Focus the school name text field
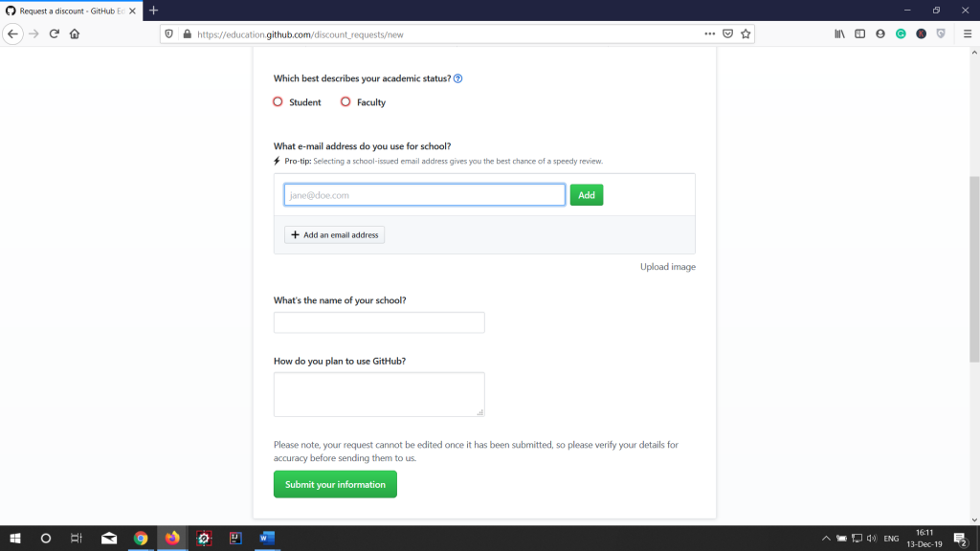The height and width of the screenshot is (551, 980). (379, 322)
